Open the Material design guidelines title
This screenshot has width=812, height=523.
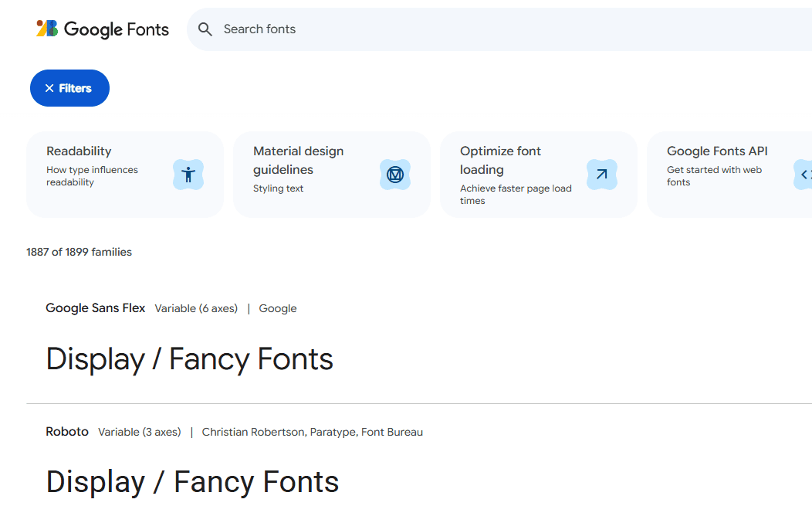tap(298, 160)
